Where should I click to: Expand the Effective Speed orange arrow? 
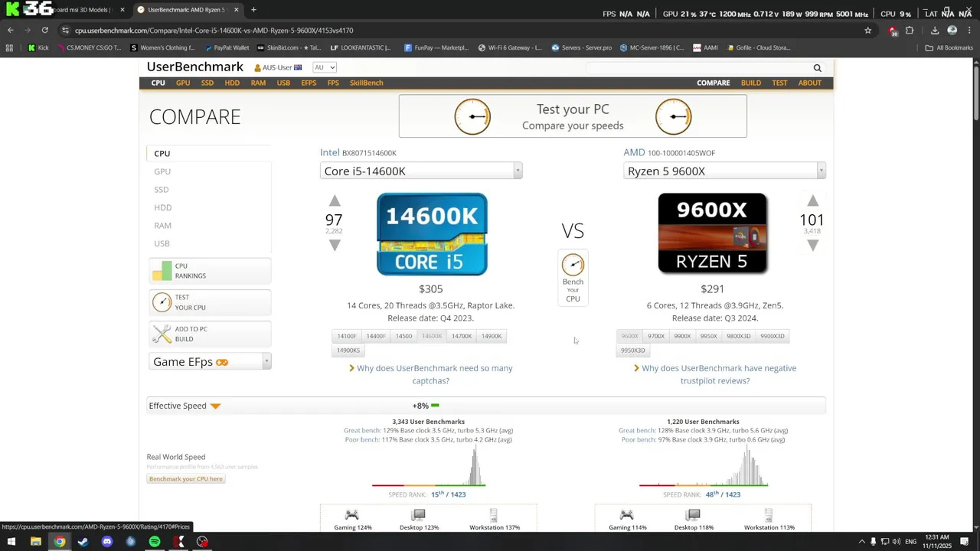(215, 406)
